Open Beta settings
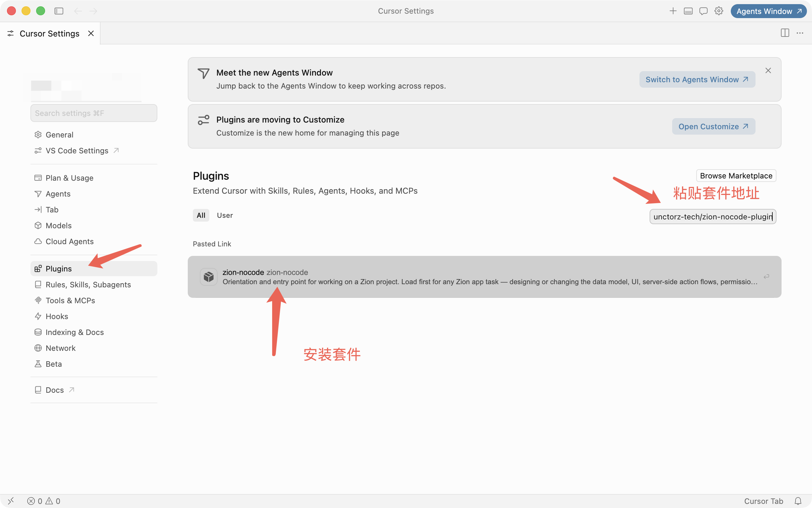Screen dimensions: 812x508 pos(94,364)
